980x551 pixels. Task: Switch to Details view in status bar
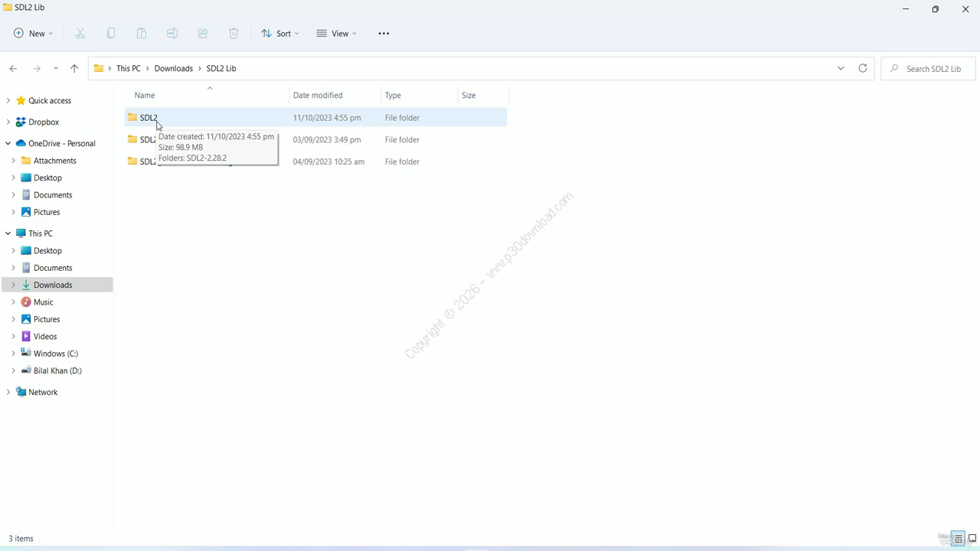pos(958,539)
